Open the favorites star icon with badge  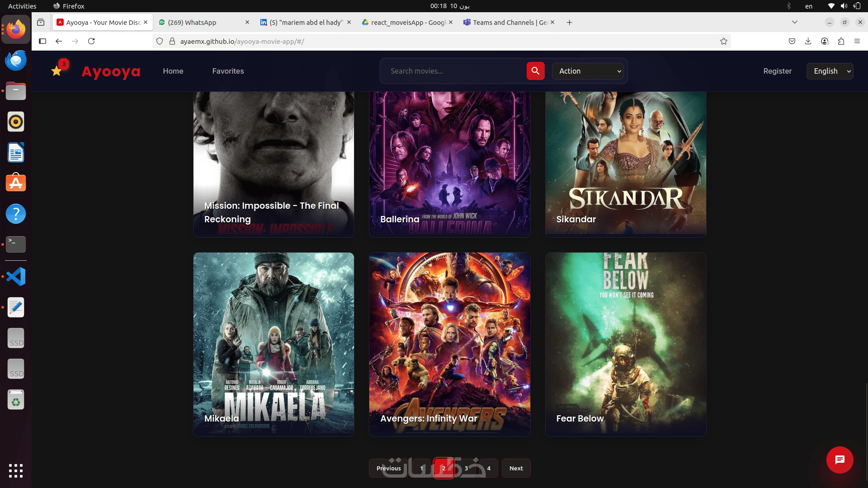[x=57, y=71]
